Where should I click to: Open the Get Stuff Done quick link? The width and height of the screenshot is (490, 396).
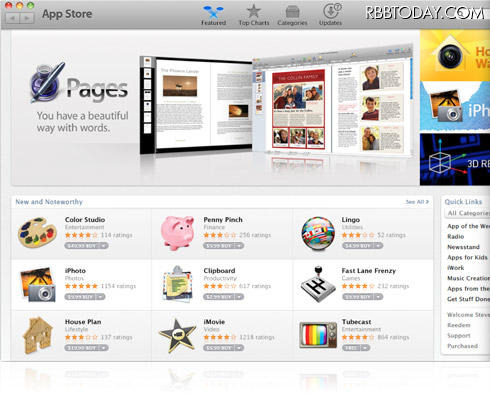coord(468,299)
